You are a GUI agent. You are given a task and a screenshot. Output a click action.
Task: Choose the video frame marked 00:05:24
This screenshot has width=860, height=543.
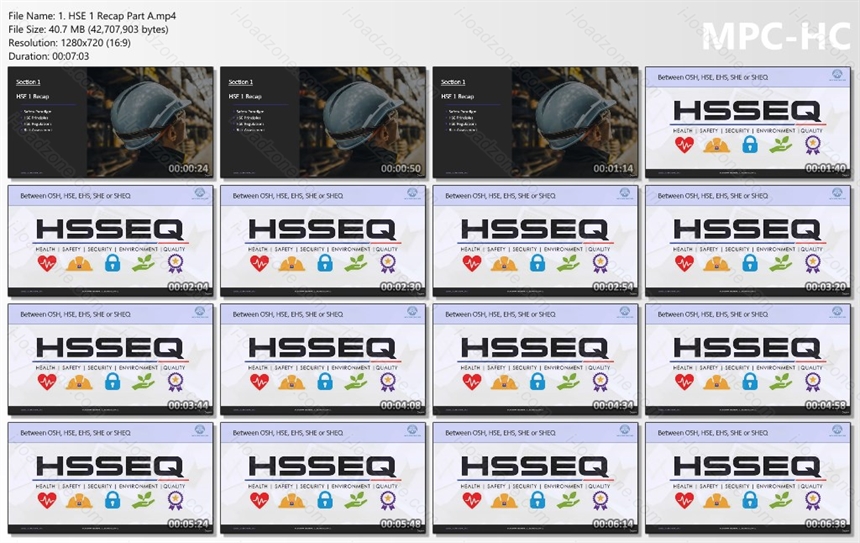(111, 478)
